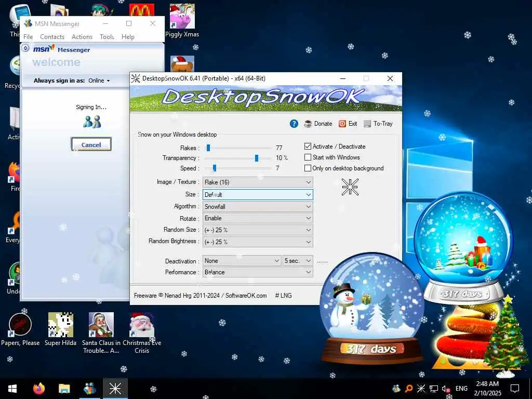The image size is (532, 399).
Task: Adjust the Flakes slider handle
Action: click(x=208, y=148)
